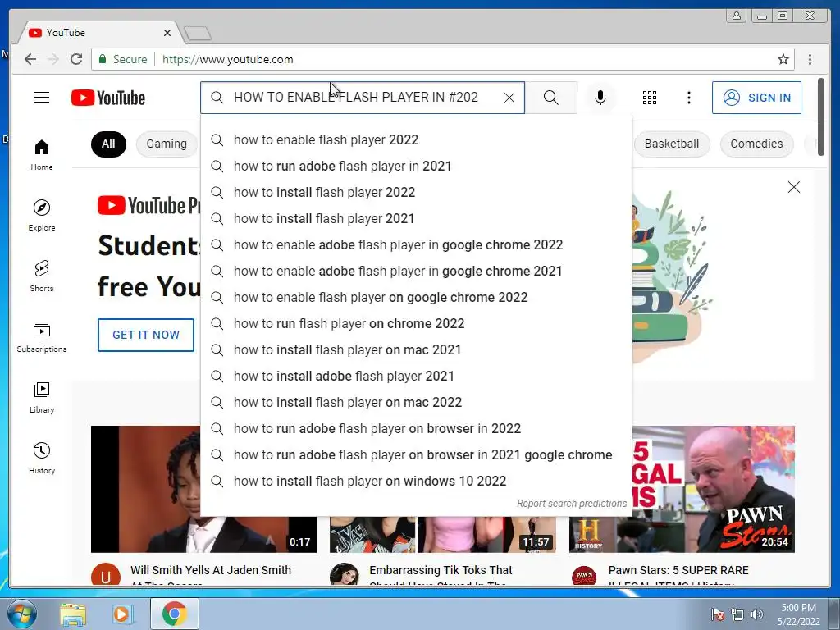Click Report search predictions link
Image resolution: width=840 pixels, height=630 pixels.
[x=572, y=504]
